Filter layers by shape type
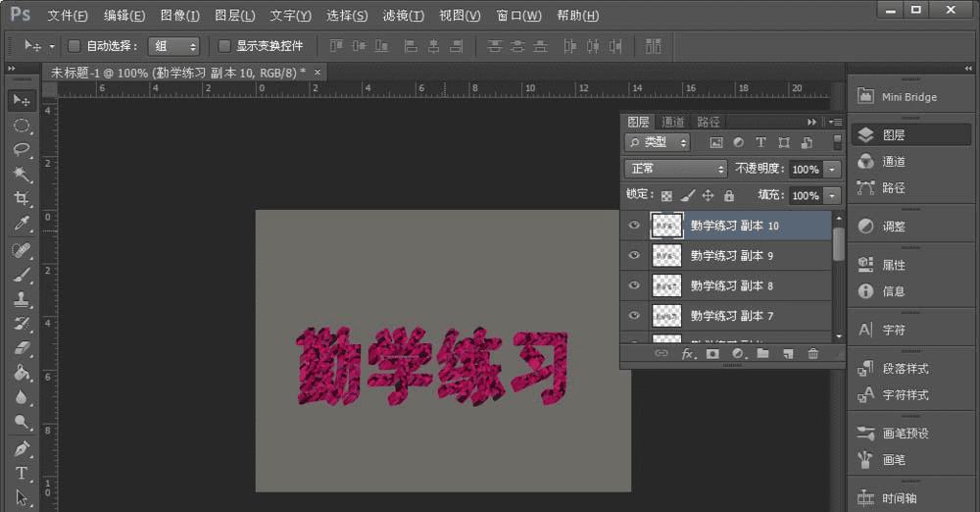 click(784, 142)
